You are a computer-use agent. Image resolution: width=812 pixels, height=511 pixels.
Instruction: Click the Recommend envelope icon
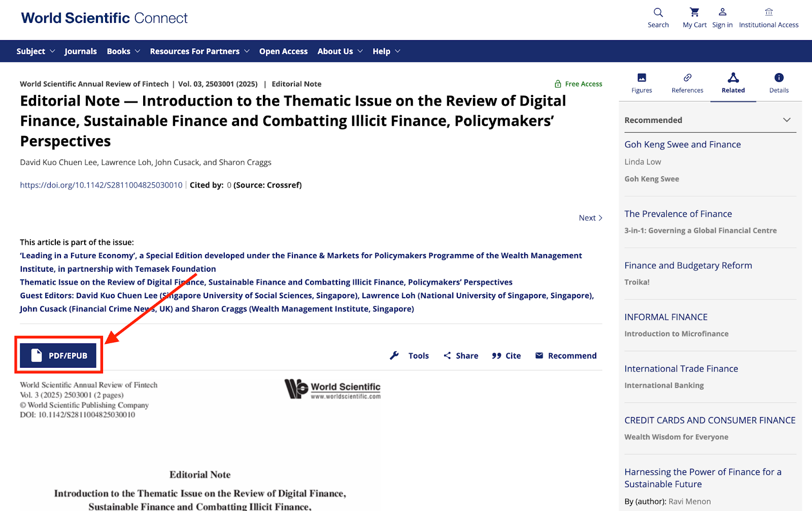(539, 356)
